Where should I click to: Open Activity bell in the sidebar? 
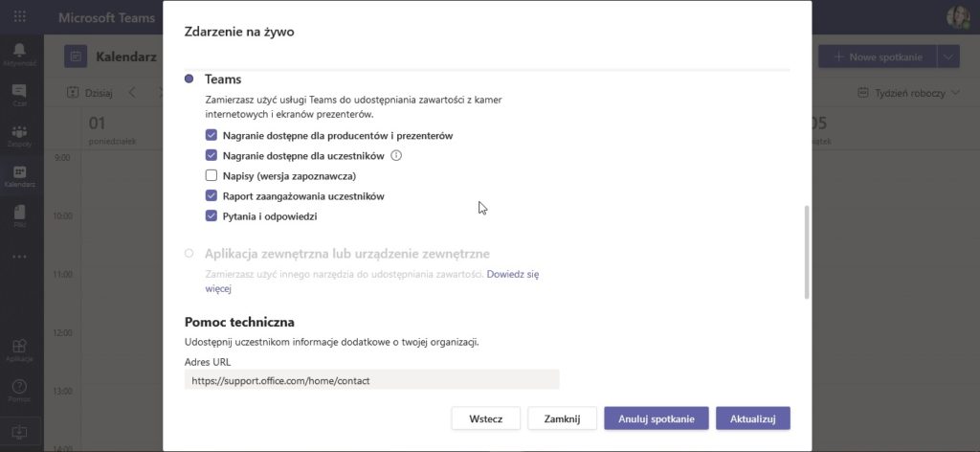19,54
